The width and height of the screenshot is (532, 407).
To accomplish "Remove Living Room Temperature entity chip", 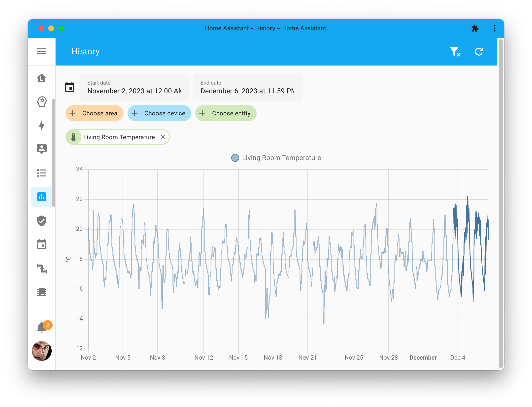I will (163, 137).
